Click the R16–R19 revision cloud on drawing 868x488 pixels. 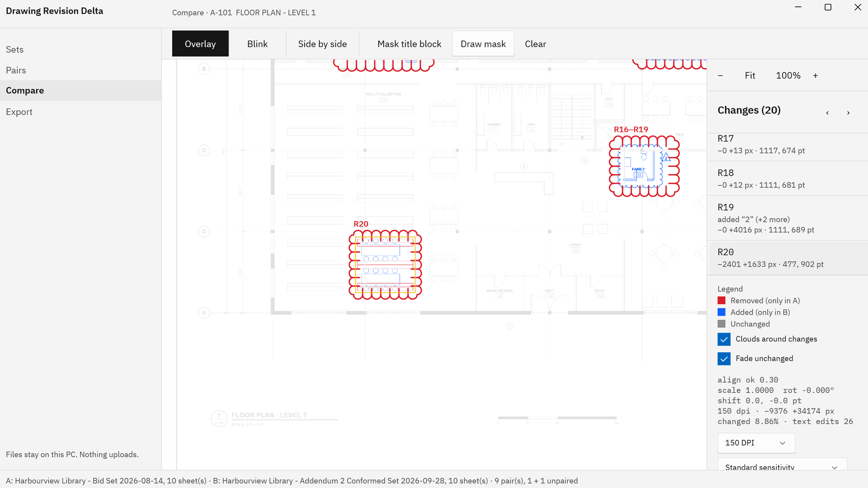(644, 166)
